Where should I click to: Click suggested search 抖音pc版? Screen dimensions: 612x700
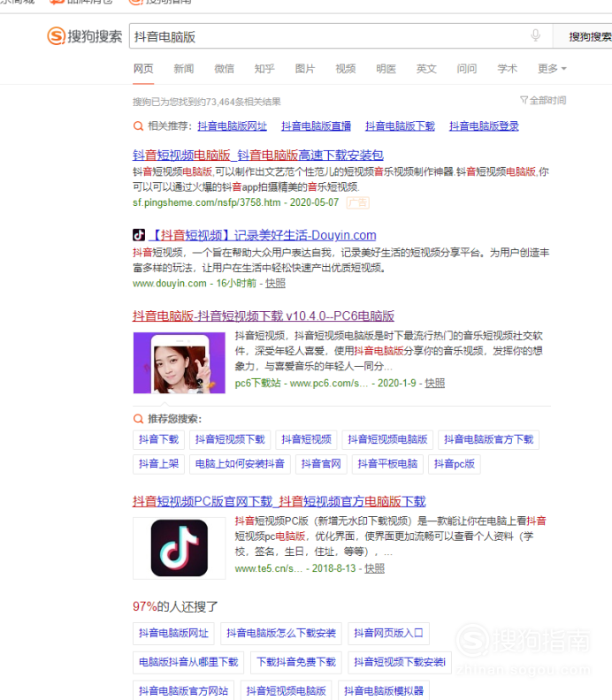tap(455, 464)
